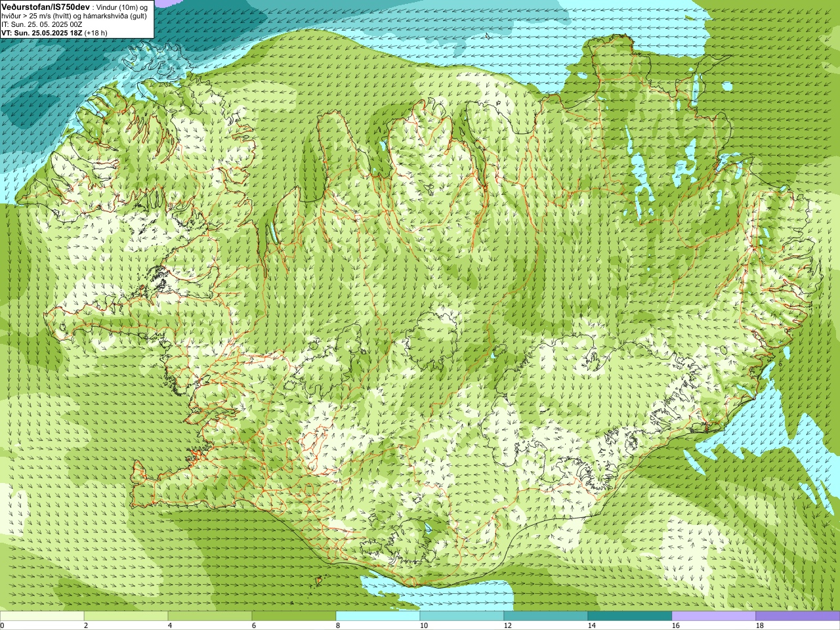Select the lavender 16–18 color bar segment
The height and width of the screenshot is (630, 840).
714,616
